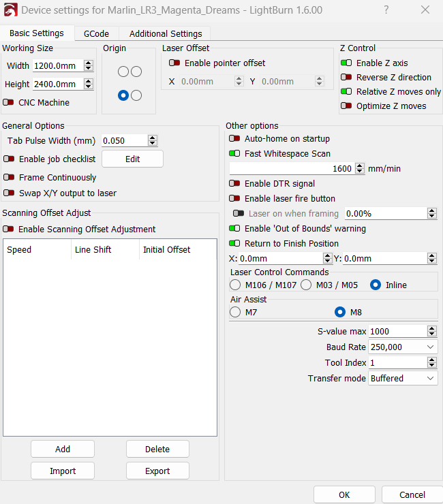Screen dimensions: 443x504
Task: Toggle Auto-home on startup
Action: 234,138
